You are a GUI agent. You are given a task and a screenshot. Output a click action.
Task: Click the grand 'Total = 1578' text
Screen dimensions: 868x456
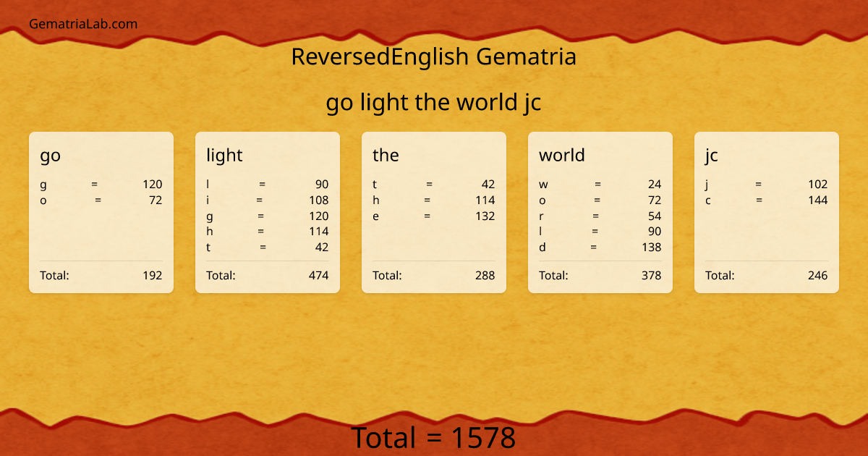tap(434, 438)
